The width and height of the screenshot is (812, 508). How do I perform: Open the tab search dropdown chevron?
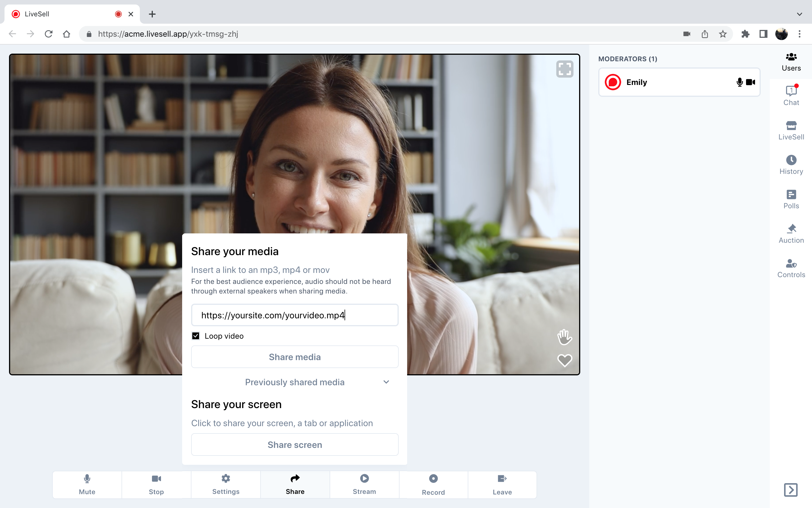click(800, 14)
